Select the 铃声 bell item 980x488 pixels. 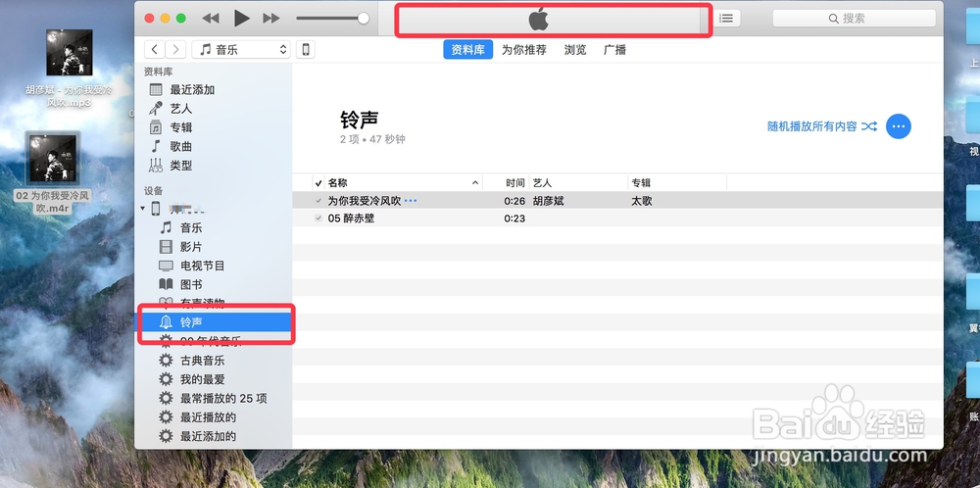(214, 321)
